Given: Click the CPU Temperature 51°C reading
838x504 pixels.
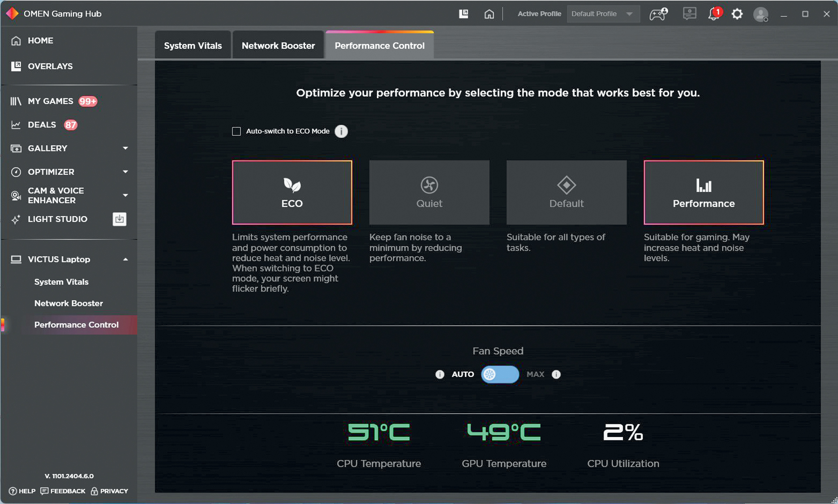Looking at the screenshot, I should click(379, 432).
